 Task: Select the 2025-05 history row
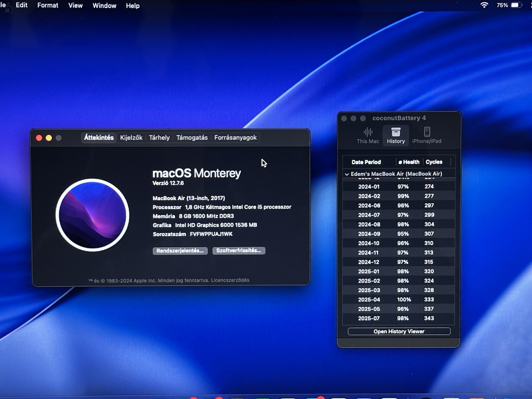click(x=398, y=309)
